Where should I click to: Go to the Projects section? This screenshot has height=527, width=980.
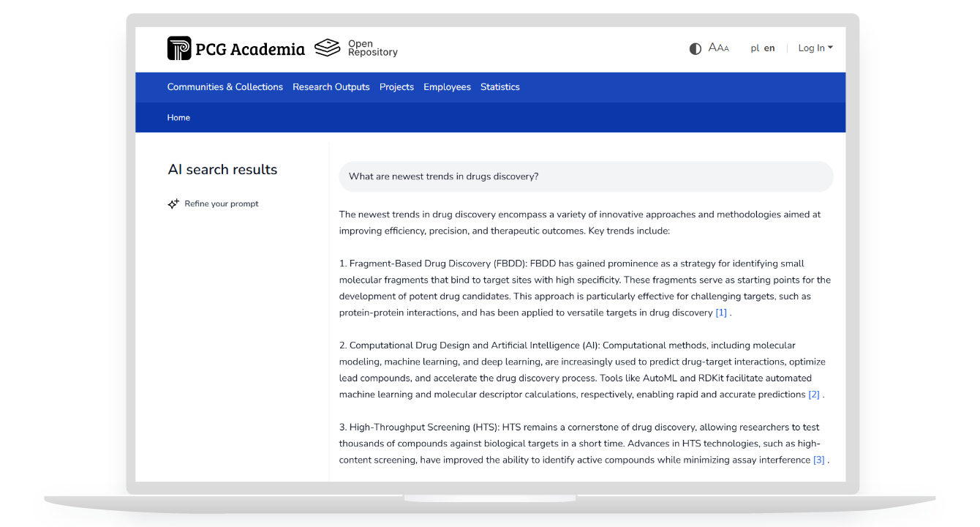tap(396, 87)
